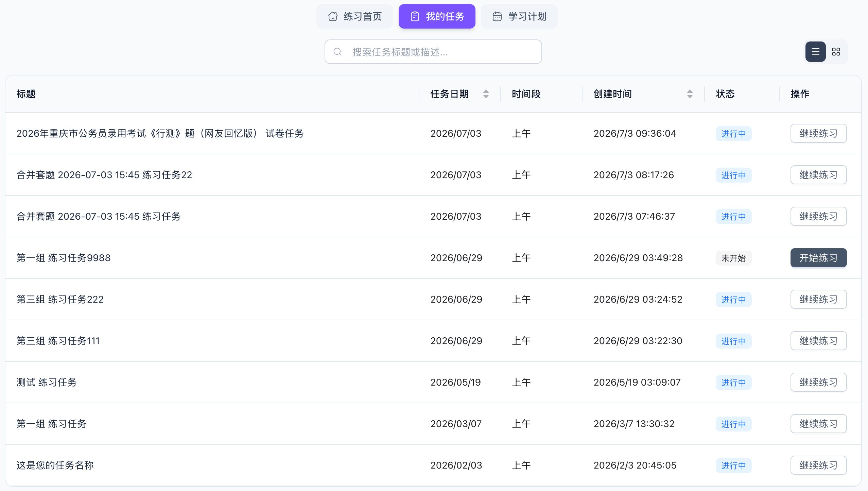The height and width of the screenshot is (491, 868).
Task: Click task date 2026/03/07
Action: (456, 424)
